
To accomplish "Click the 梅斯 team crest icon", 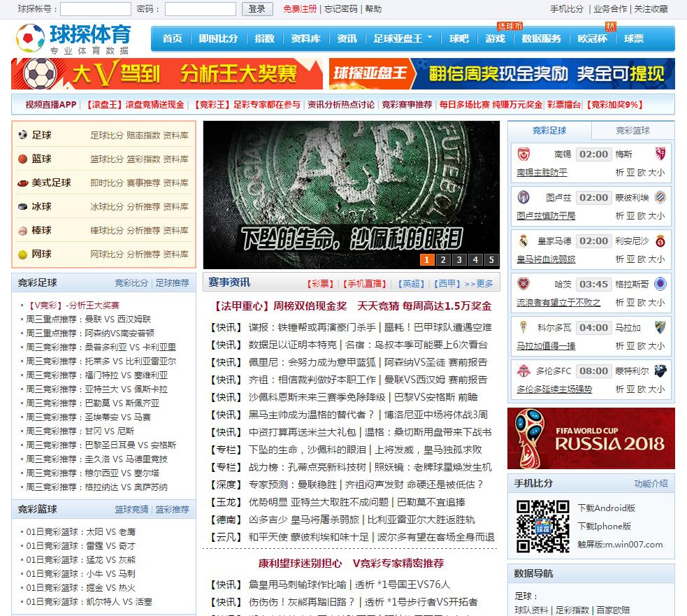I will [x=660, y=154].
